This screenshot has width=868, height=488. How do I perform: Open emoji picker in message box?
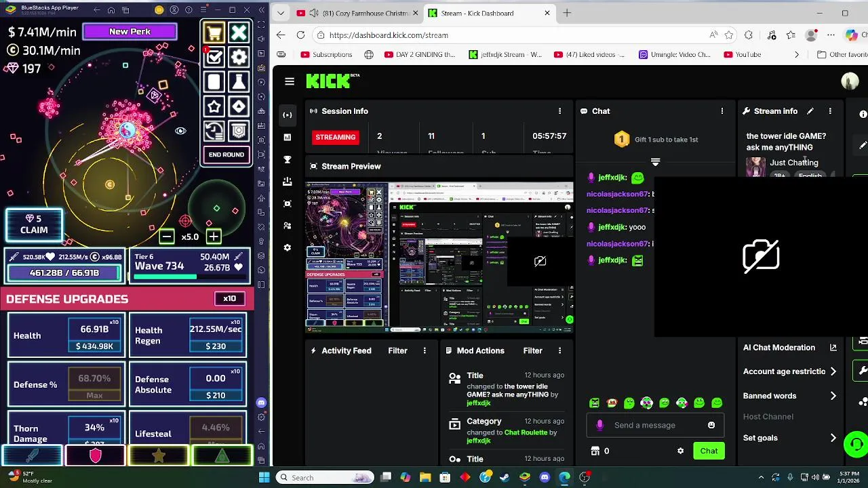711,425
